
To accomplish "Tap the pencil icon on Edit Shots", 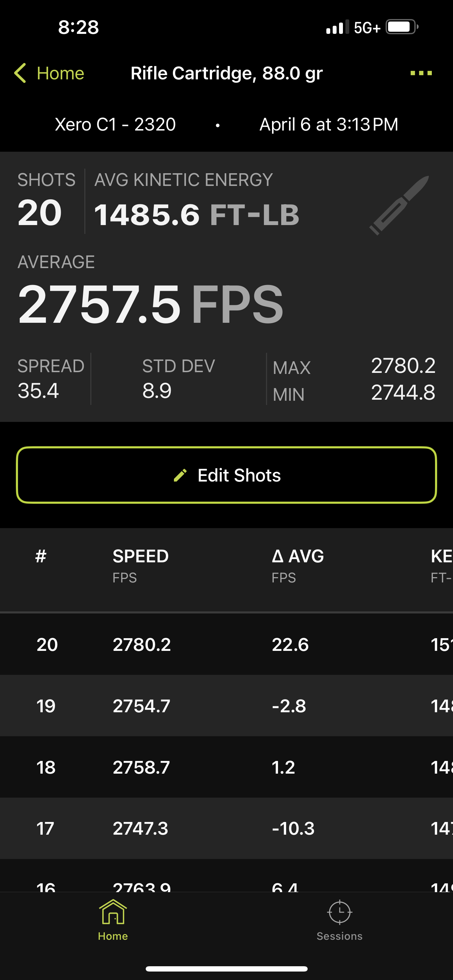I will click(180, 475).
